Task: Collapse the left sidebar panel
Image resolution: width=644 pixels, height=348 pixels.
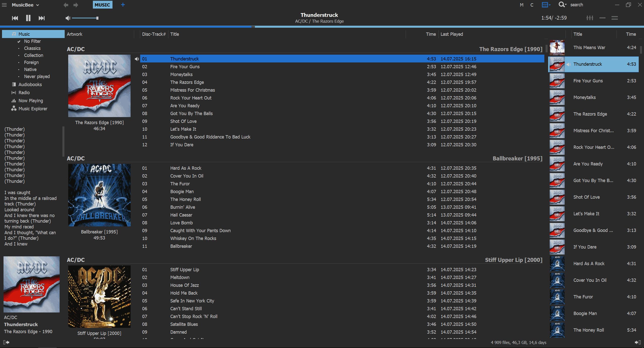Action: pyautogui.click(x=6, y=342)
